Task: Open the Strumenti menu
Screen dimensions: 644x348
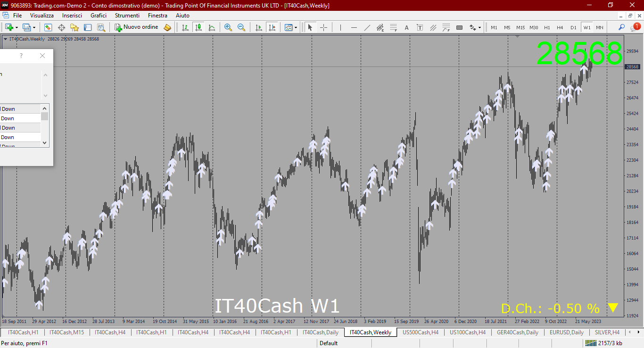Action: [x=127, y=16]
